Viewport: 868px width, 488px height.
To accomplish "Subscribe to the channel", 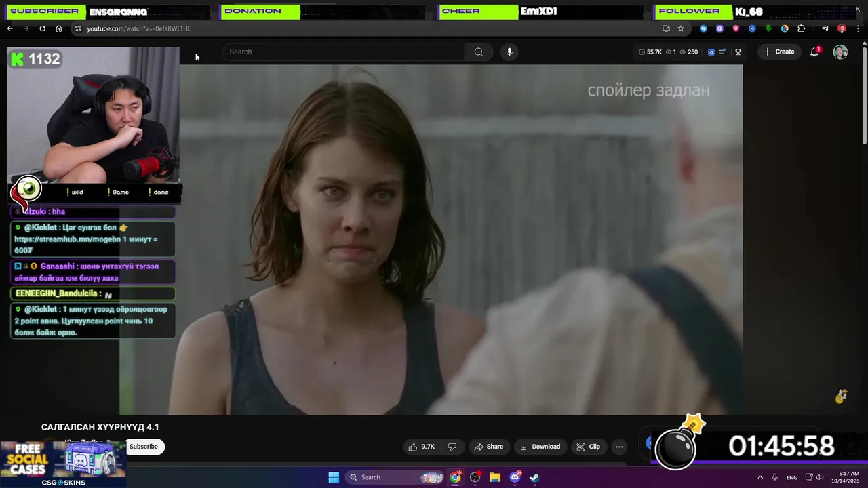I will pos(144,447).
